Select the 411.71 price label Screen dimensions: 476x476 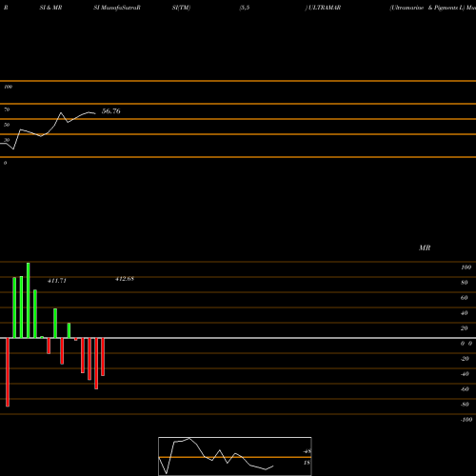point(57,281)
